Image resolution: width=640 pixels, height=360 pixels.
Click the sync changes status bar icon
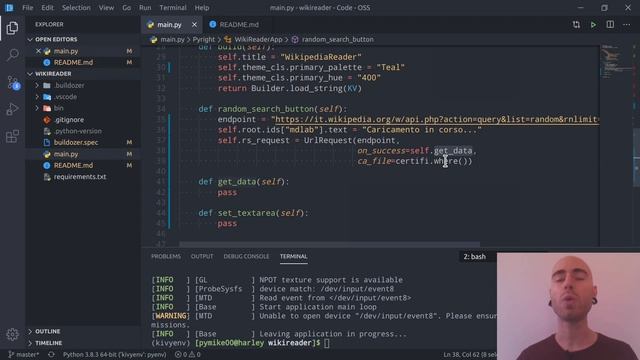[x=51, y=354]
